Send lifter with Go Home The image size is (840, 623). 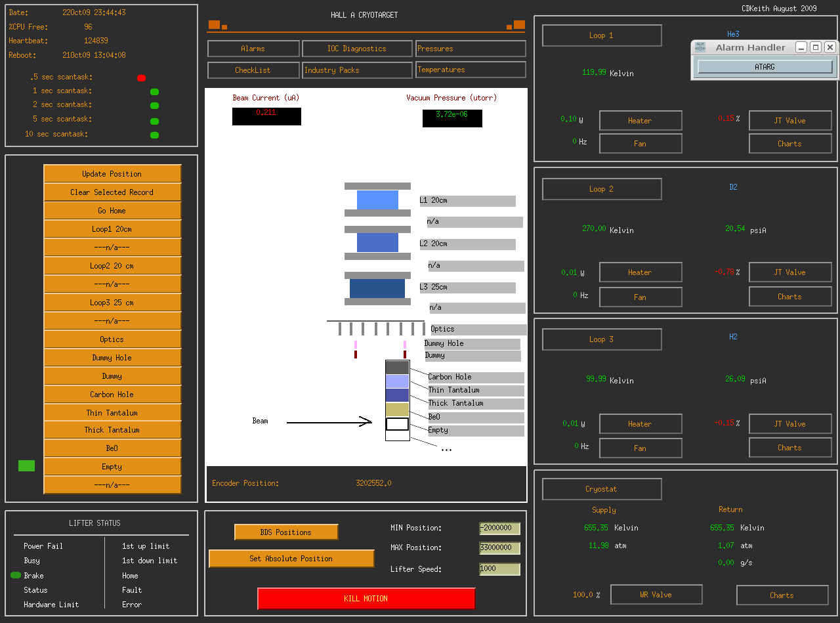(x=112, y=211)
